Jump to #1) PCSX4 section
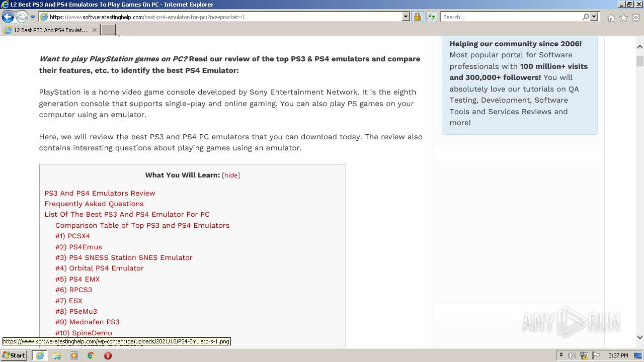 72,236
